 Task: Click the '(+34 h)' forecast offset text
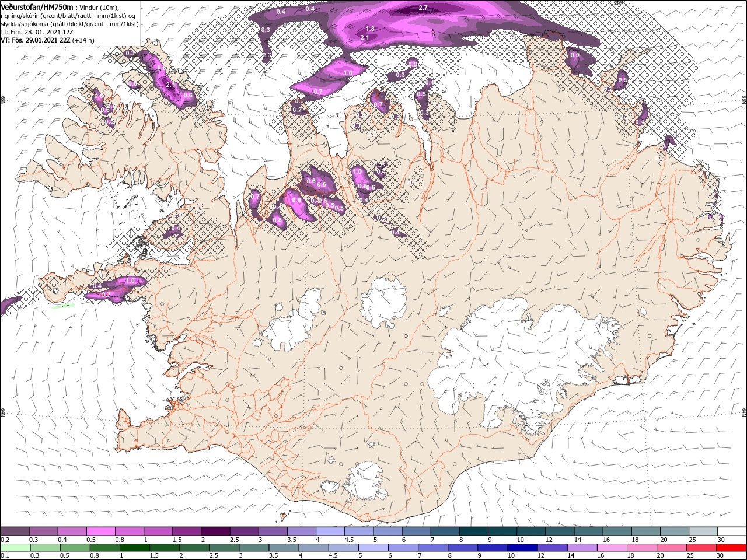(x=83, y=40)
